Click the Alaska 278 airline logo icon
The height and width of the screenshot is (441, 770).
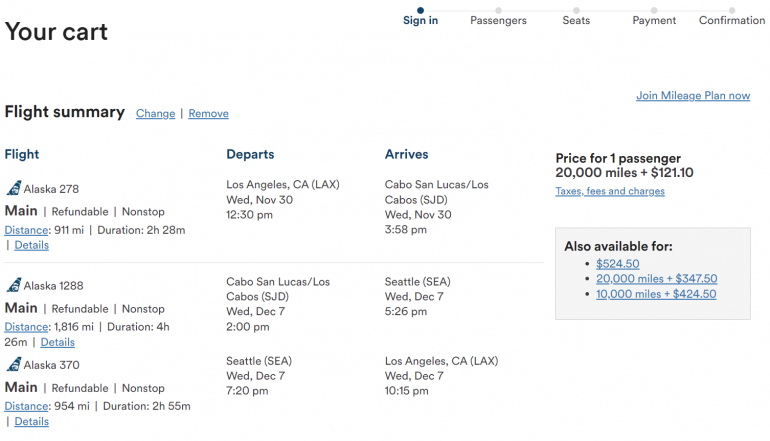click(13, 188)
